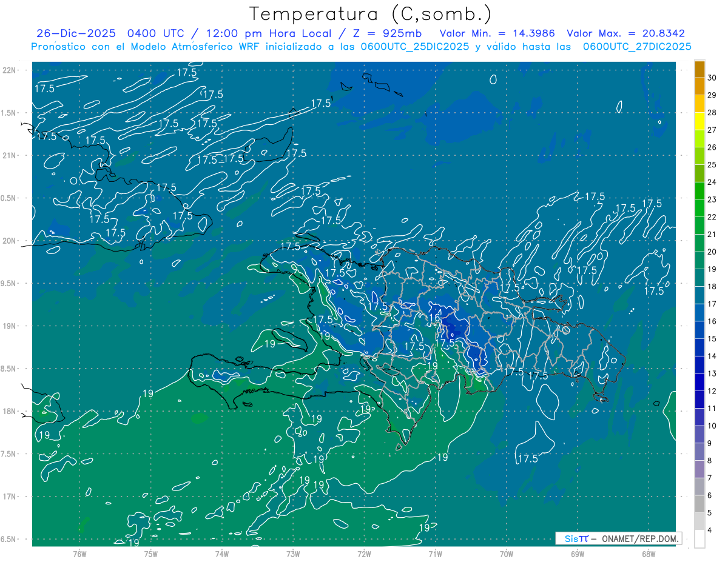Click '0400 UTC' time in header
Screen dimensions: 728x562
coord(157,33)
